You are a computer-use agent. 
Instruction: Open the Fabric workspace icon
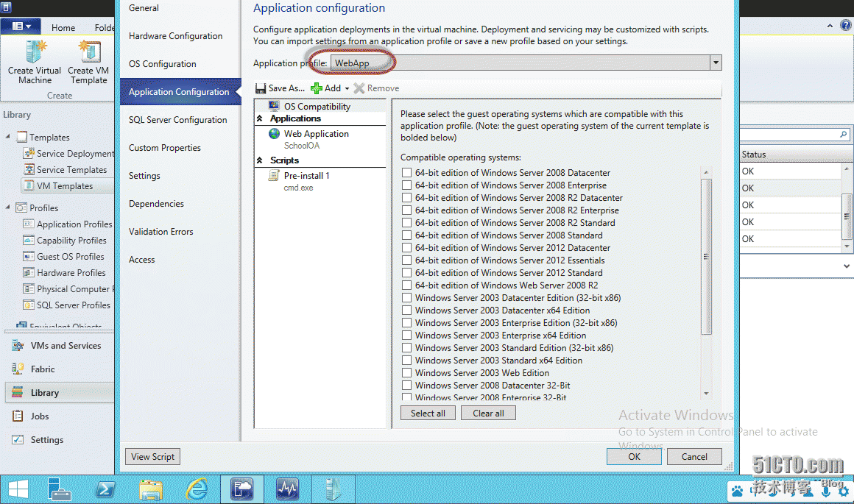(x=18, y=369)
